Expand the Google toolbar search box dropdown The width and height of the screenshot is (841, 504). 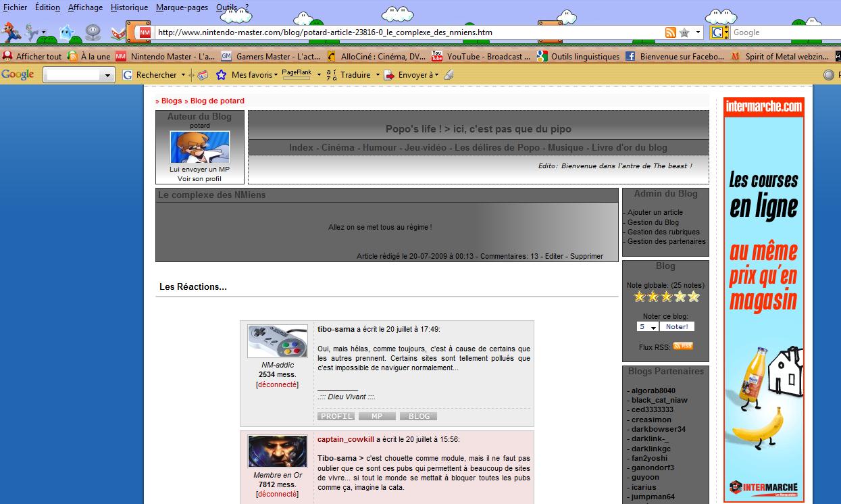tap(107, 76)
